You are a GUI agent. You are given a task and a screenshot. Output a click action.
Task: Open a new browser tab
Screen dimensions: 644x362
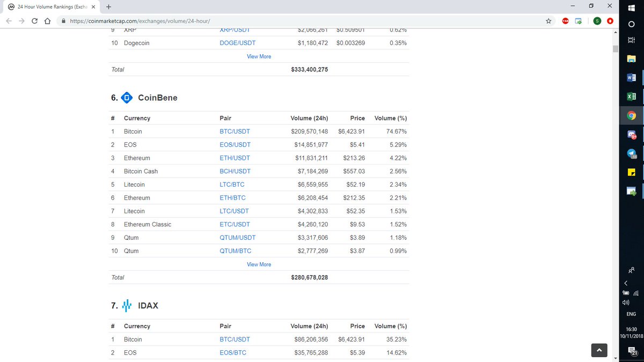point(109,6)
